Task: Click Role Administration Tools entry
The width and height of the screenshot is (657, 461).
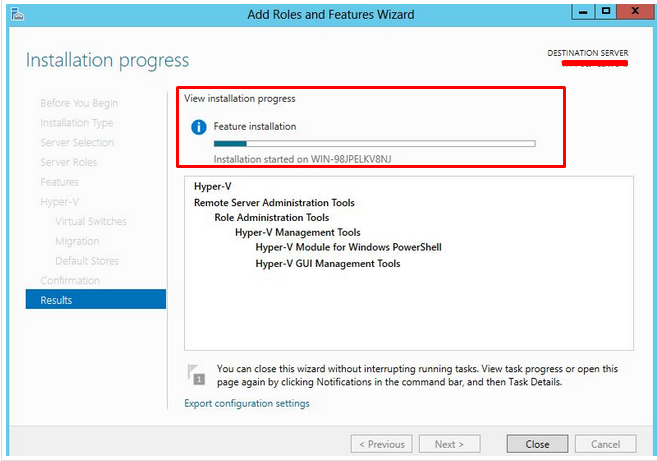Action: coord(272,218)
